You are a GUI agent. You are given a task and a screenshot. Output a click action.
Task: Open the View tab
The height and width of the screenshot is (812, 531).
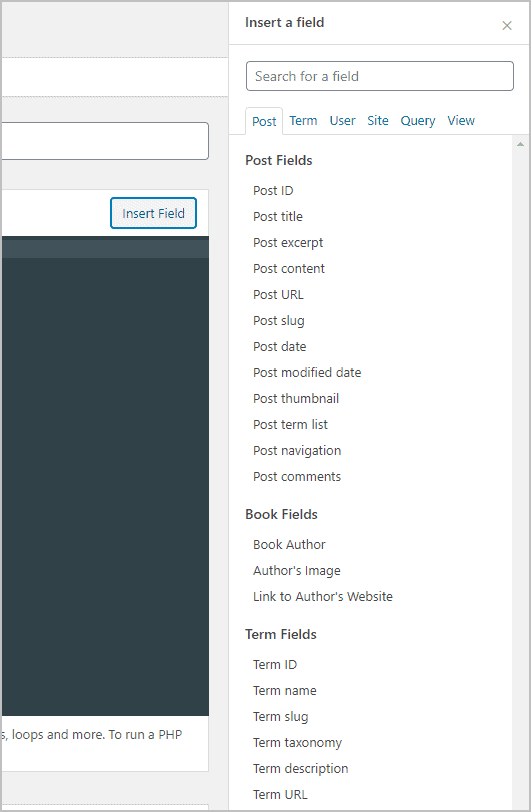point(461,121)
